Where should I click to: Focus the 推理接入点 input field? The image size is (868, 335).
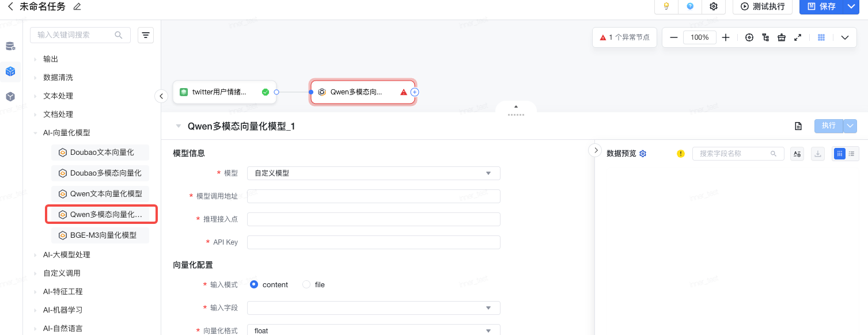(x=373, y=219)
